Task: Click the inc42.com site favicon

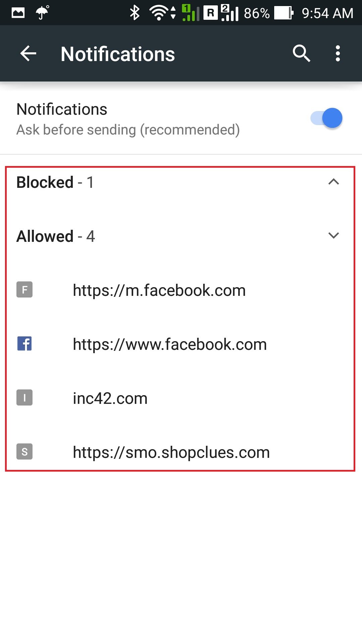Action: tap(24, 398)
